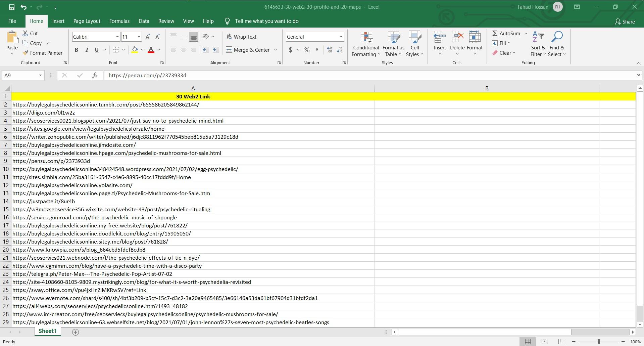Click the Format Painter brush icon

click(26, 53)
